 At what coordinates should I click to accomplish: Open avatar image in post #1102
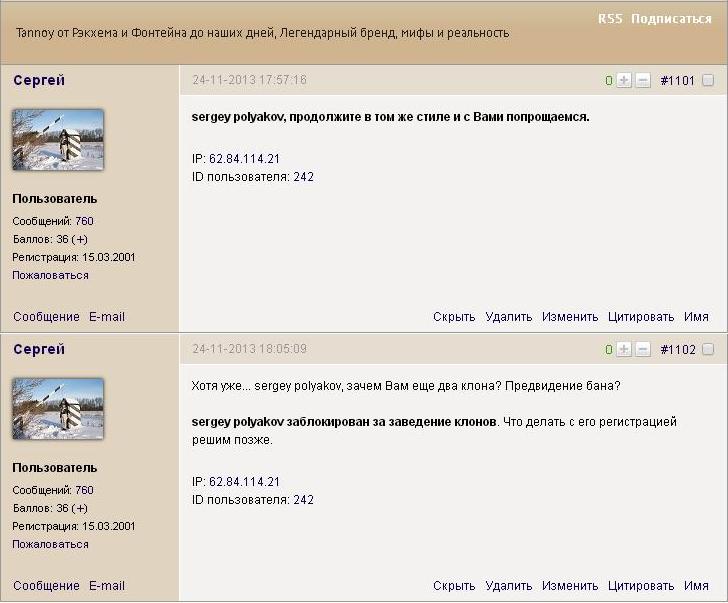click(x=58, y=409)
